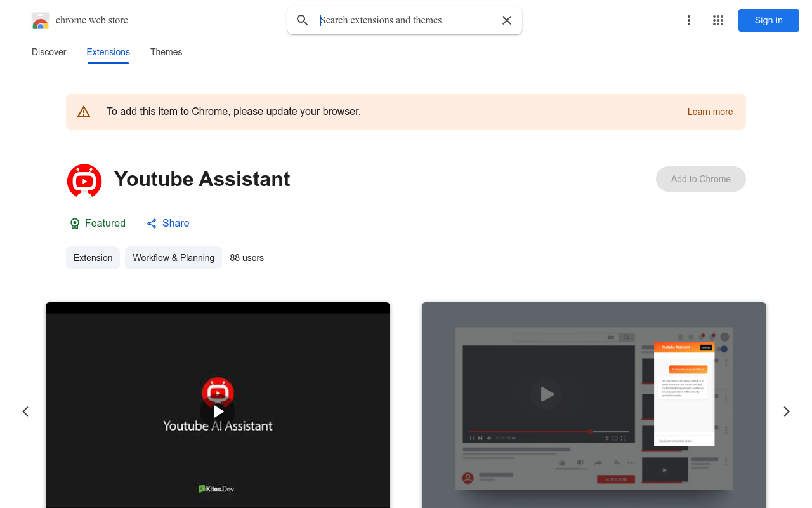This screenshot has width=812, height=508.
Task: Play the Youtube AI Assistant promo video
Action: click(x=218, y=411)
